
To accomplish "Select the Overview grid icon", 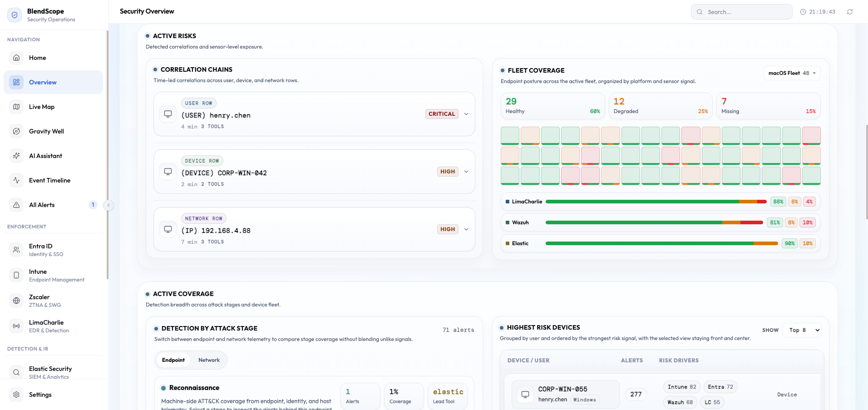I will (x=16, y=82).
